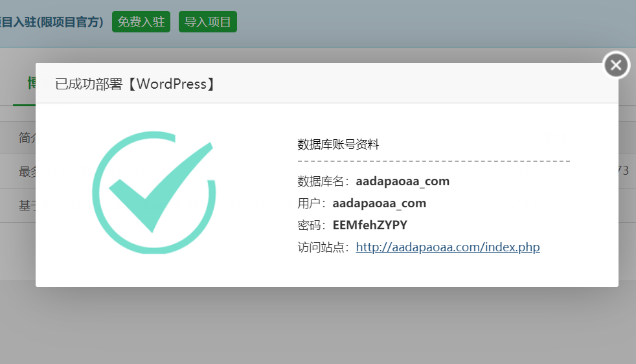
Task: Open the aadapaoaa.com/index.php site link
Action: point(448,247)
